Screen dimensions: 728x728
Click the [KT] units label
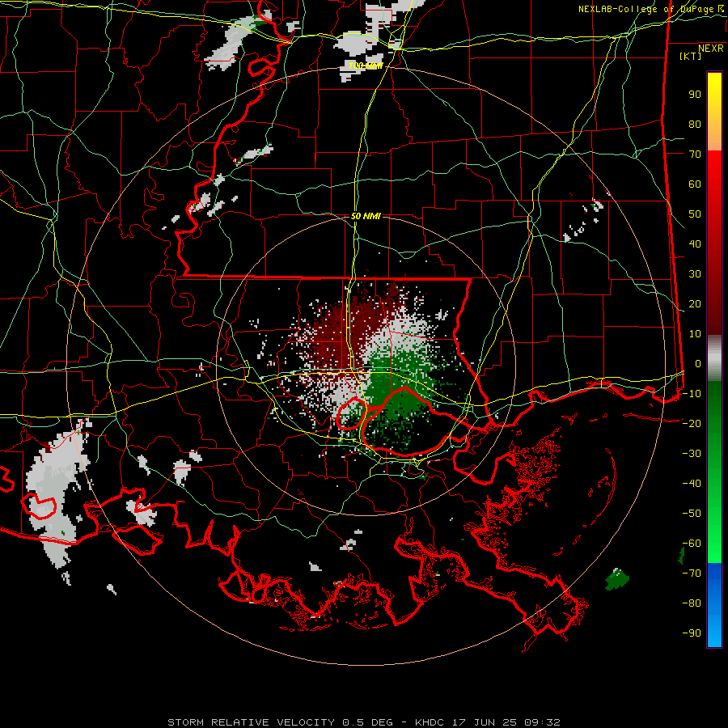coord(690,56)
